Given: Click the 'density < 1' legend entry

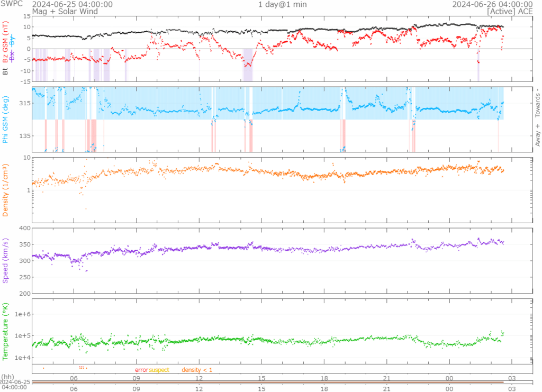Looking at the screenshot, I should tap(197, 370).
